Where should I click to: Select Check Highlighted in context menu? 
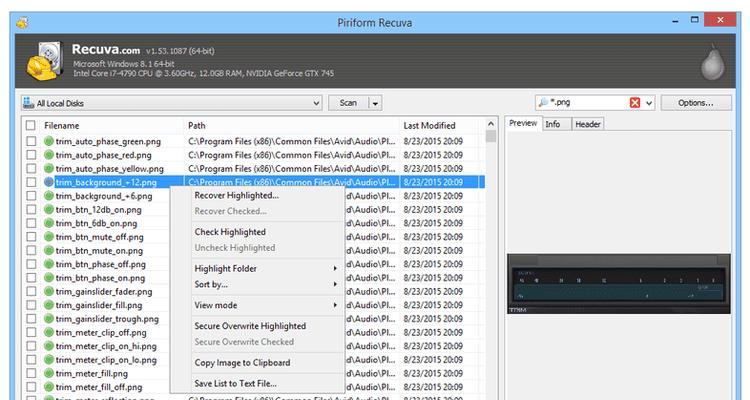pos(230,232)
